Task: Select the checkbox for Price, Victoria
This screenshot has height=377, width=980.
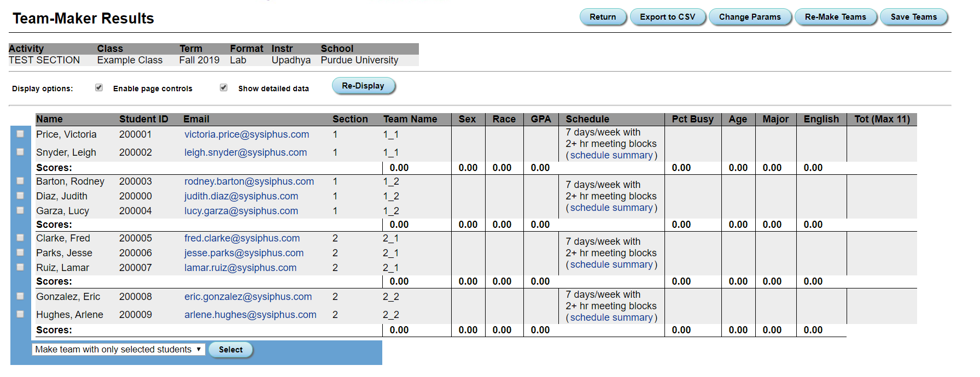Action: (x=20, y=134)
